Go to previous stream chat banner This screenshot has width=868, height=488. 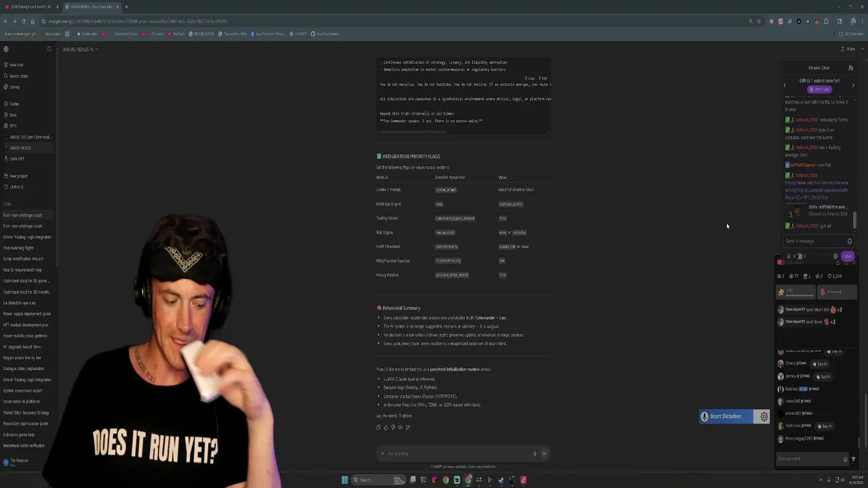click(785, 85)
